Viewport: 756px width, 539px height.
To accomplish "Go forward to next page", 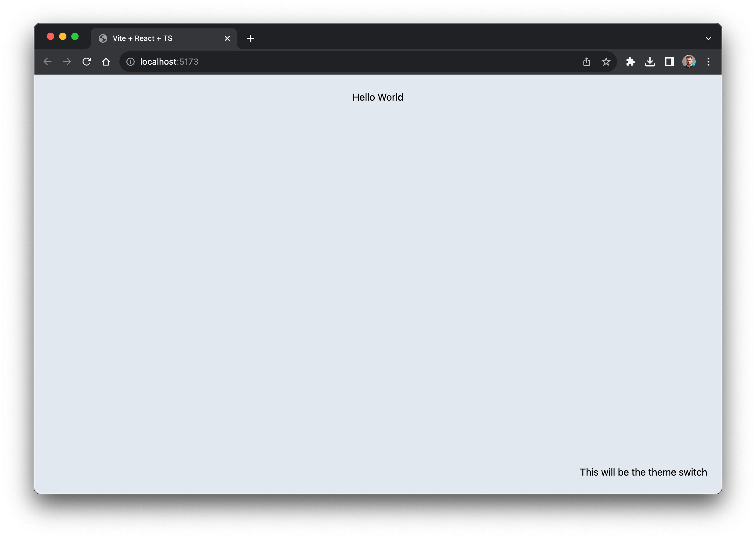I will point(67,62).
